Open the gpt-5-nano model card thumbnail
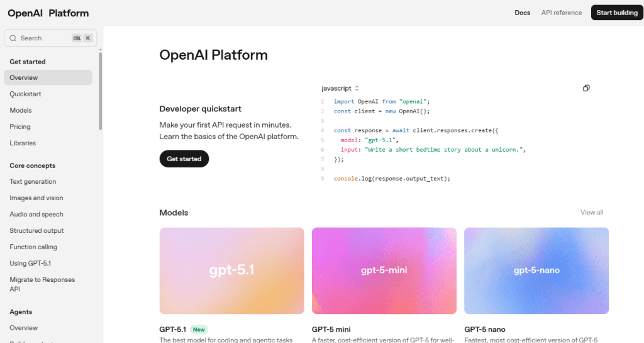Image resolution: width=644 pixels, height=343 pixels. (x=536, y=271)
